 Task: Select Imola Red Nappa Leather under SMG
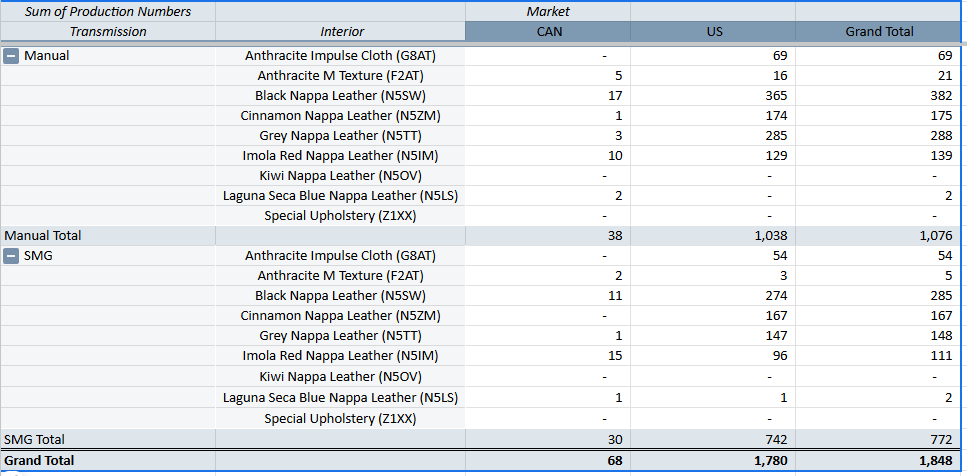click(340, 356)
